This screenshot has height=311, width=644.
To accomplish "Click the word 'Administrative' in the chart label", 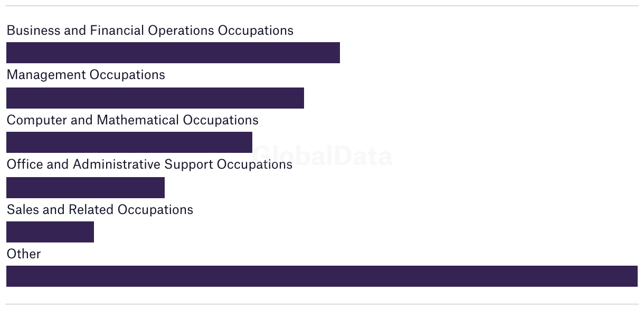I will tap(117, 164).
